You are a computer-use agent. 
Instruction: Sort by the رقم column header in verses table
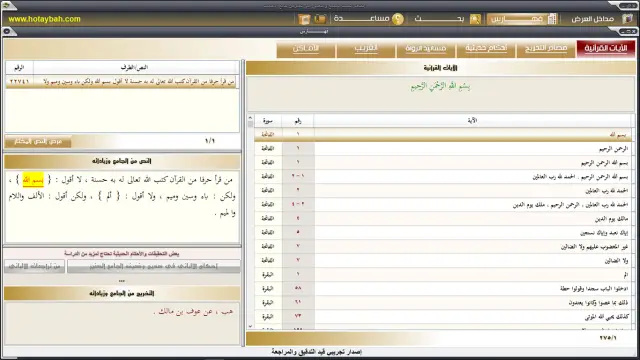[x=298, y=120]
